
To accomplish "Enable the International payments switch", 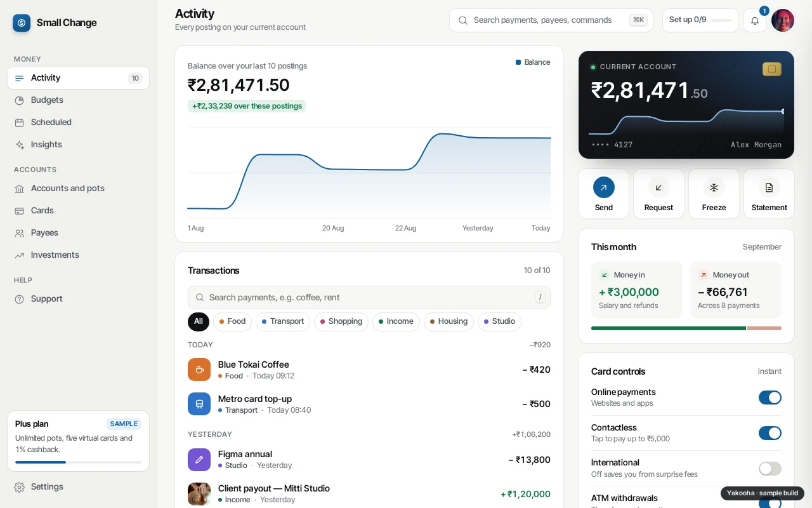I will [770, 469].
